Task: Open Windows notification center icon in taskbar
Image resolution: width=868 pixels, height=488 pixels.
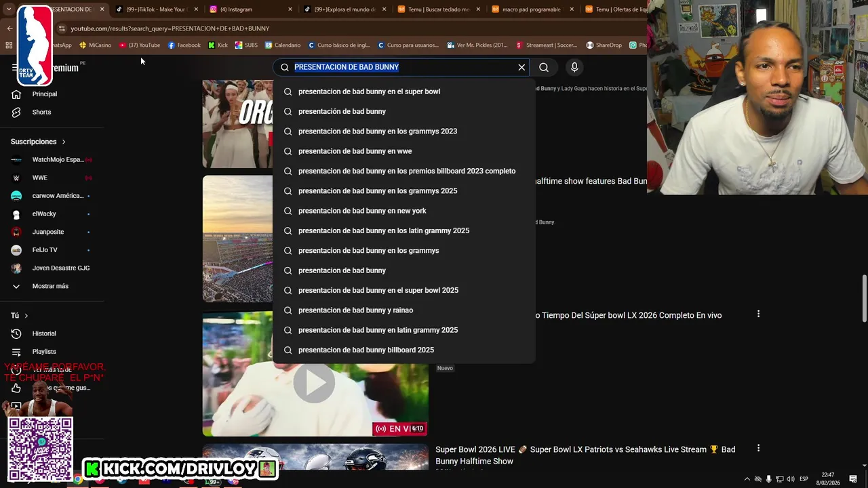Action: [x=853, y=479]
